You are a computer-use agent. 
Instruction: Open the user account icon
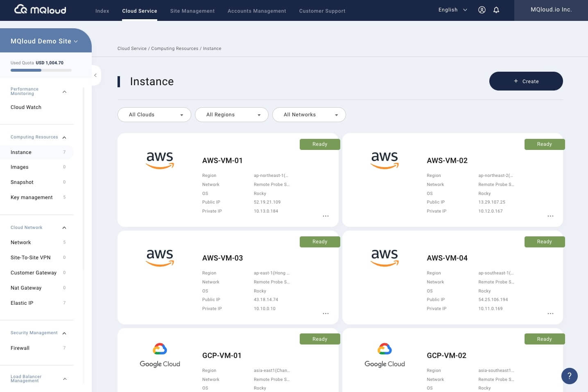coord(482,10)
